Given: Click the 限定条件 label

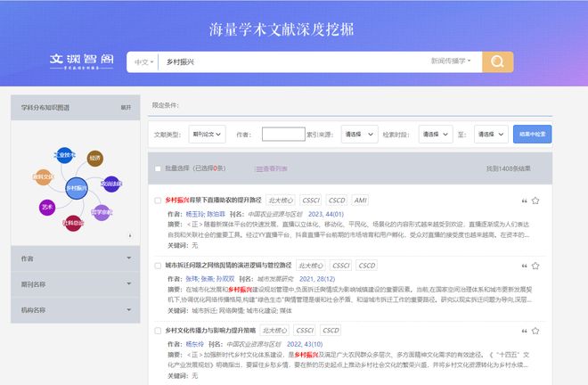Looking at the screenshot, I should click(x=166, y=105).
